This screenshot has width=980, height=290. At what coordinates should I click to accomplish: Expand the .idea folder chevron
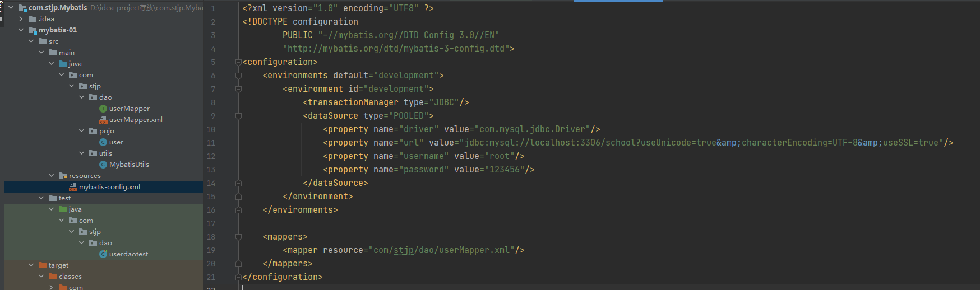[x=21, y=19]
